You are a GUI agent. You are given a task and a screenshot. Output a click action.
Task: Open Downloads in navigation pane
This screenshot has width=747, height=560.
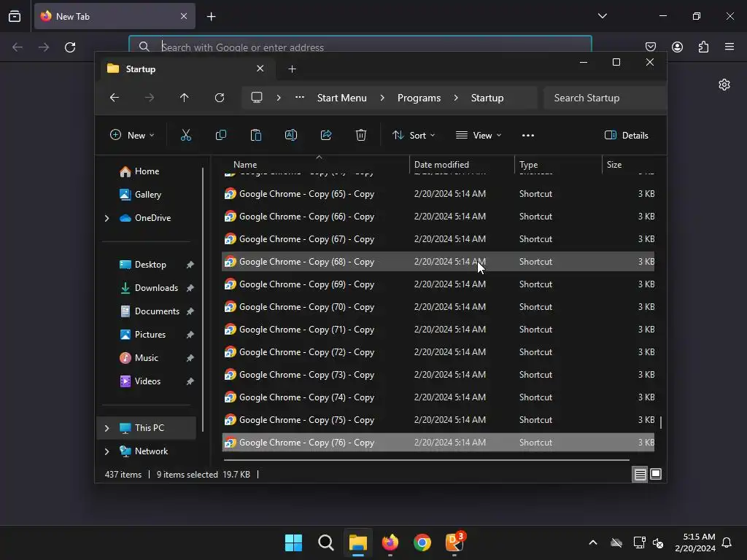click(156, 288)
